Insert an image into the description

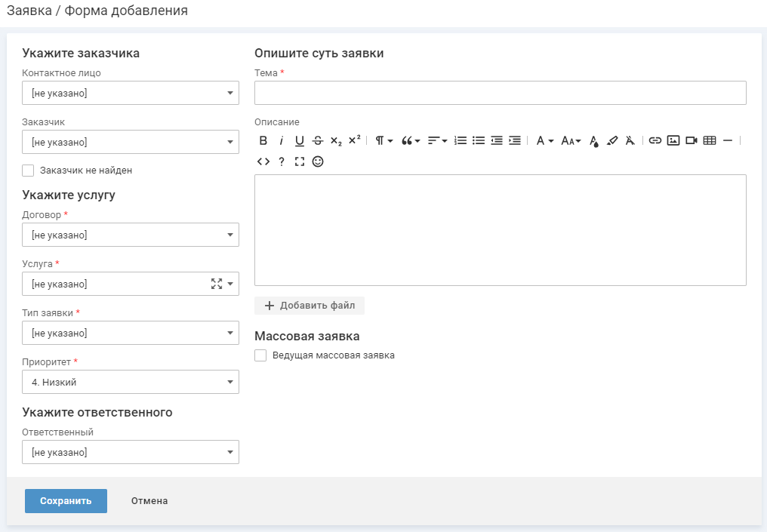coord(673,140)
